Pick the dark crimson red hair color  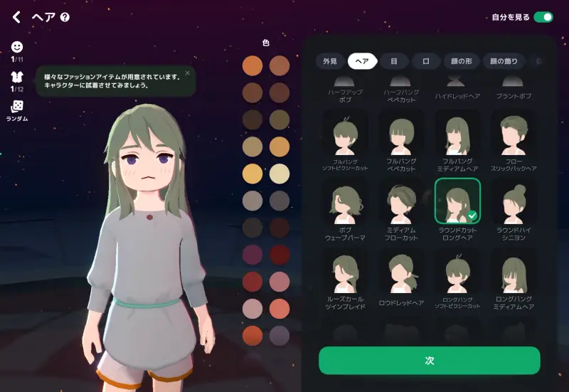(x=279, y=255)
